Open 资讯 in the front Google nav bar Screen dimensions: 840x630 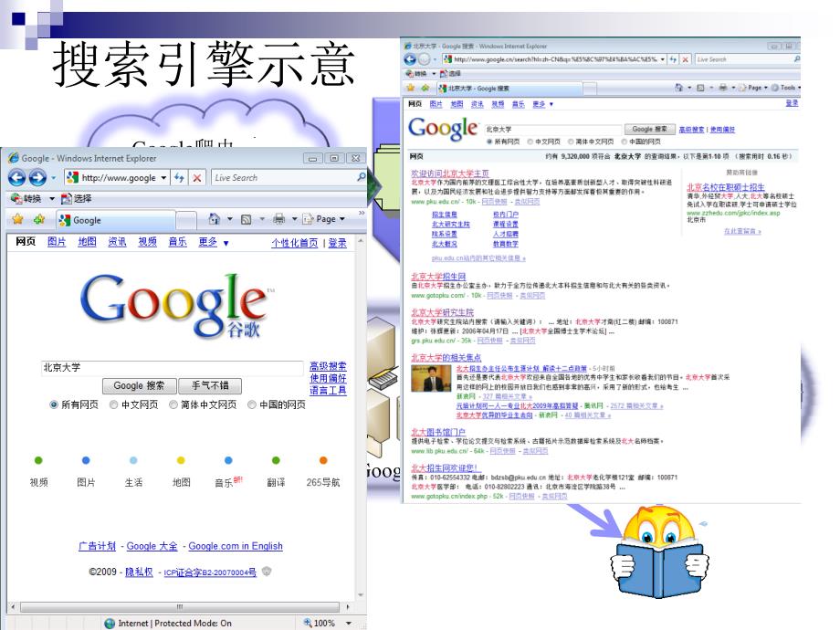click(x=117, y=242)
